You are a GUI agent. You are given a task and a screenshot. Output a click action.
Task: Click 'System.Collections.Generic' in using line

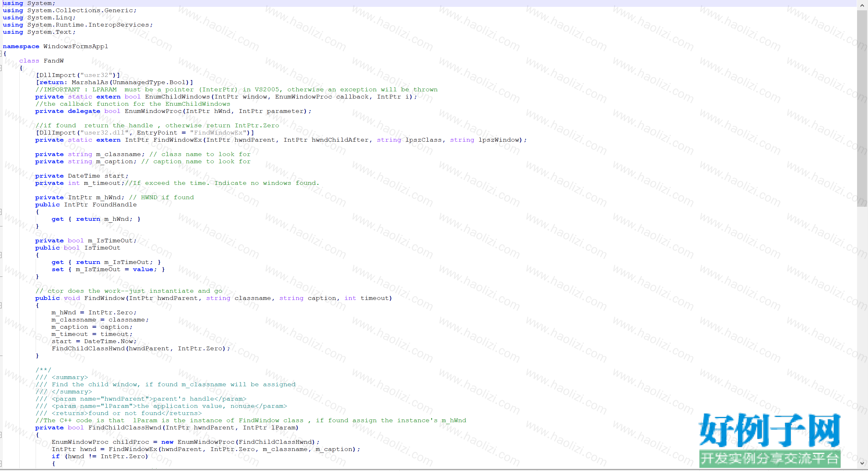[80, 10]
